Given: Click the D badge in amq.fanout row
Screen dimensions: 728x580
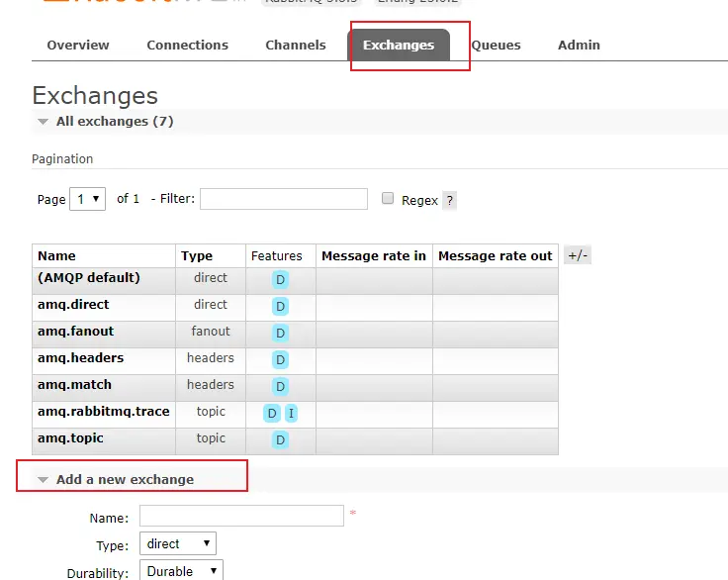Looking at the screenshot, I should pos(281,334).
